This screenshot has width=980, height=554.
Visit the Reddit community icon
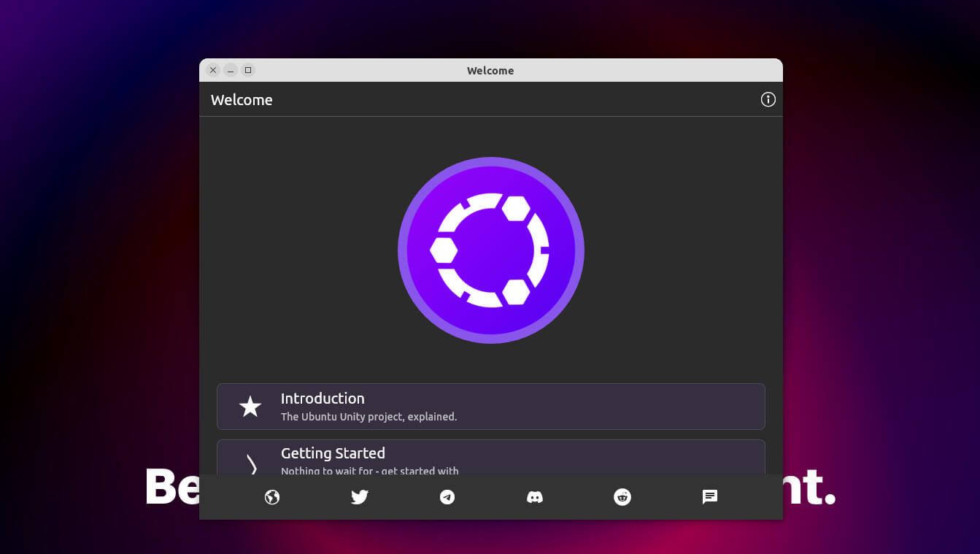tap(622, 497)
